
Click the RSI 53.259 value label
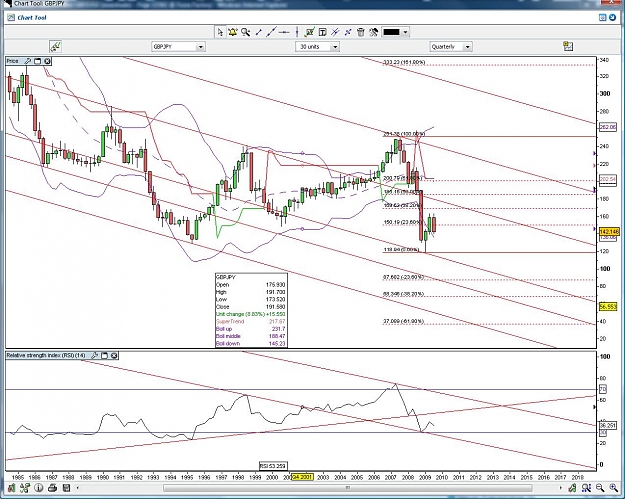(x=273, y=466)
